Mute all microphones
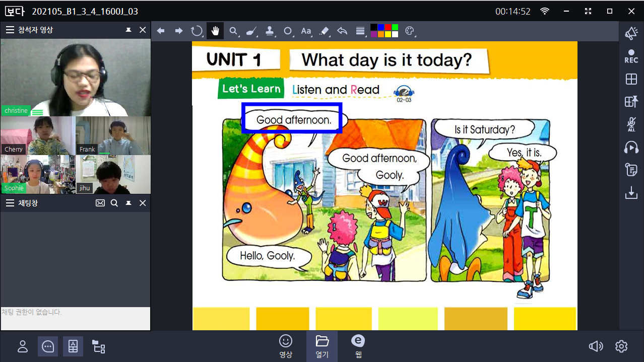Screen dimensions: 644x362 tap(631, 124)
